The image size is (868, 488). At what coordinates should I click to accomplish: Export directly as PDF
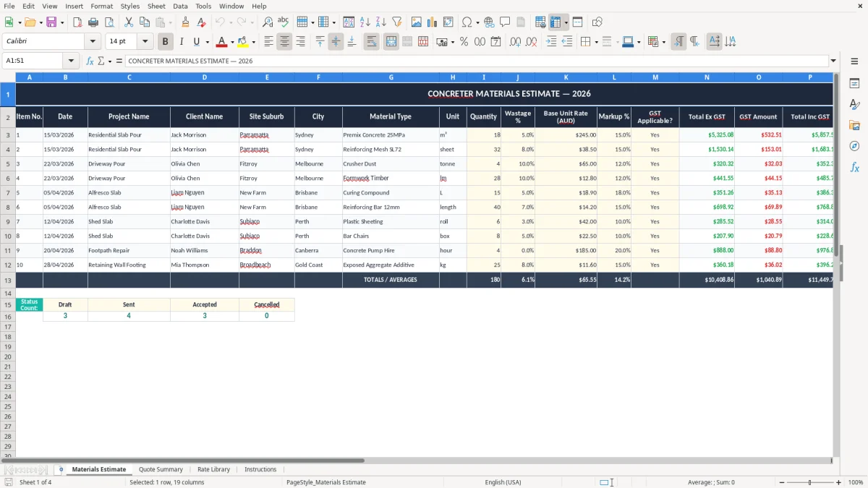click(x=77, y=22)
